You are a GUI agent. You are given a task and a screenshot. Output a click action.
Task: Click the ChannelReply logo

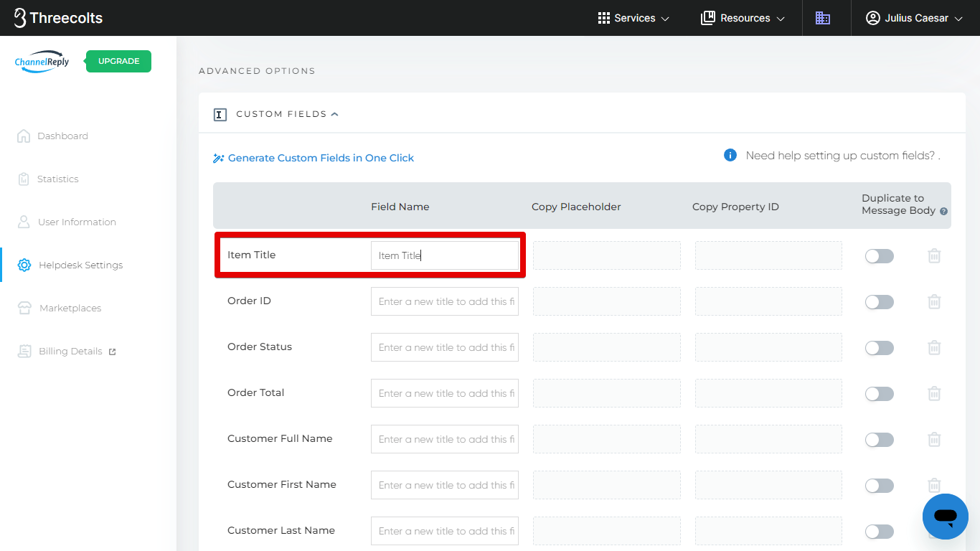click(42, 62)
